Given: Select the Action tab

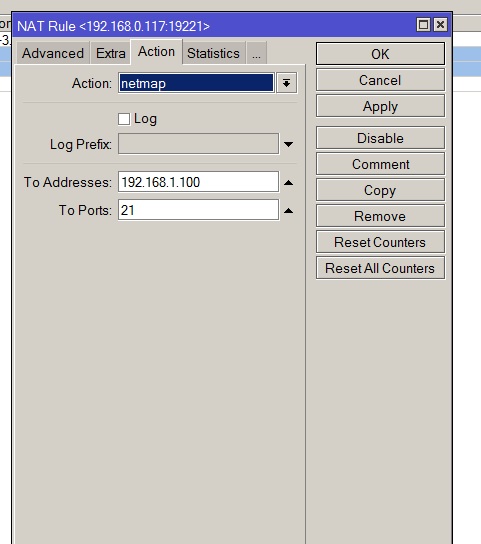Looking at the screenshot, I should pos(157,52).
